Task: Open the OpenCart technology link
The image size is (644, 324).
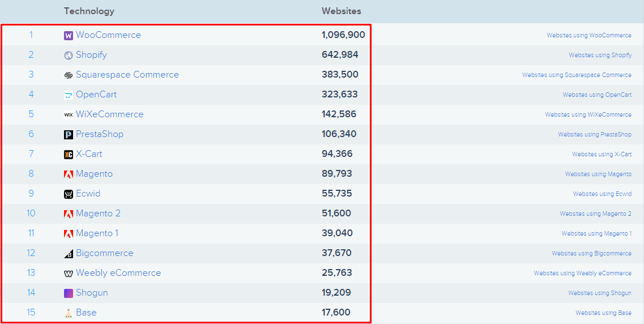Action: (x=96, y=95)
